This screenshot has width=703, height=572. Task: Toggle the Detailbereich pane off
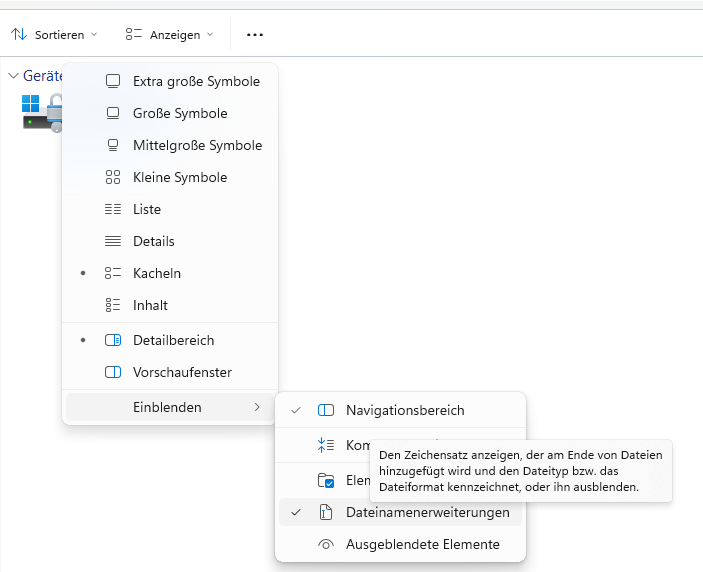(x=172, y=340)
